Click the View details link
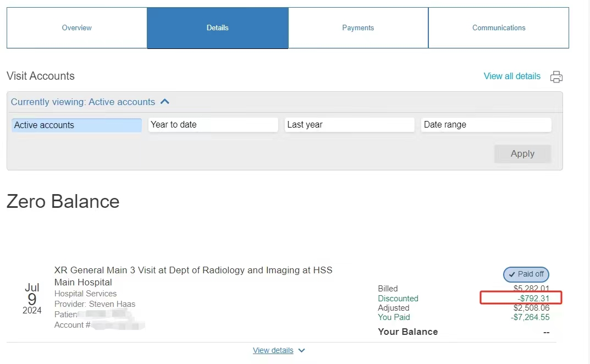The height and width of the screenshot is (364, 590). [273, 350]
